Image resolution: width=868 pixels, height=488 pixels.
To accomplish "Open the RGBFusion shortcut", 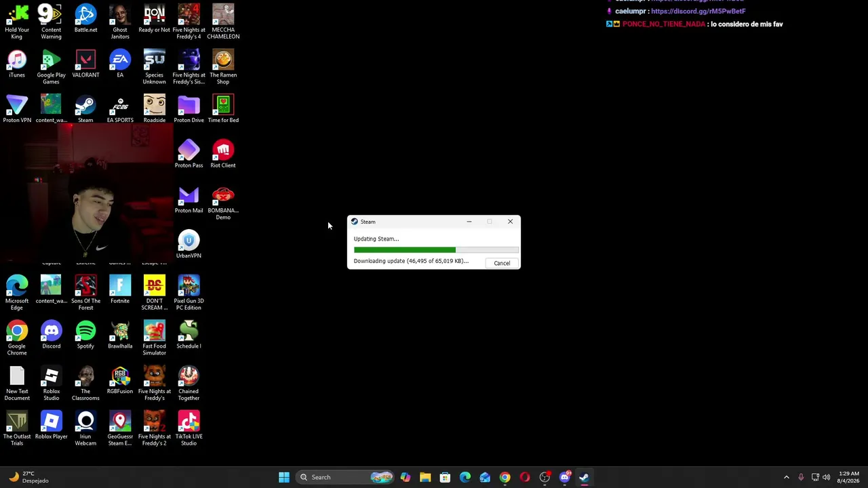I will click(120, 380).
